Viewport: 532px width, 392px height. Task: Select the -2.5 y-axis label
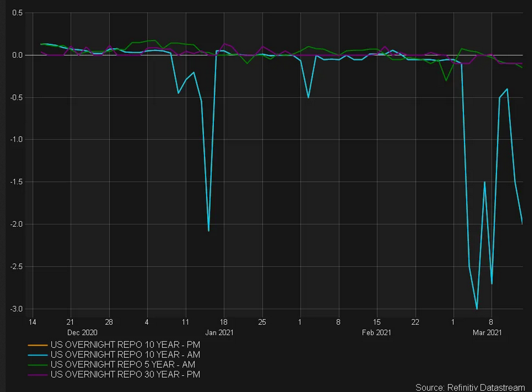(x=16, y=267)
